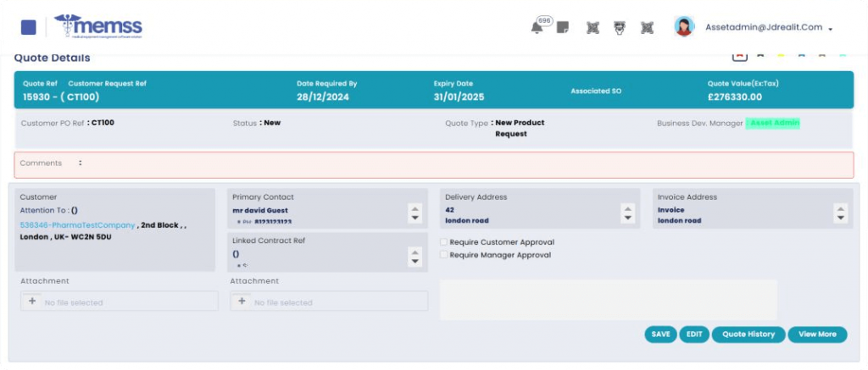Viewport: 868px width, 370px height.
Task: Click Linked Contract Ref down arrow
Action: point(415,262)
